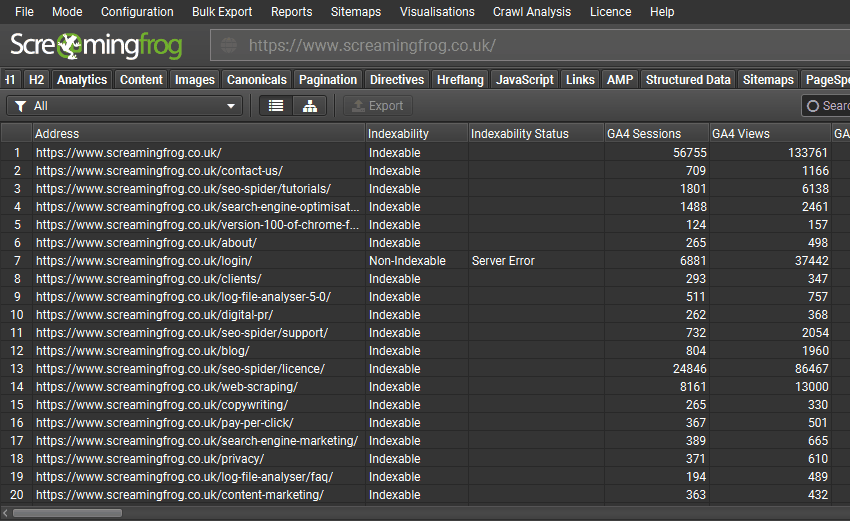This screenshot has width=850, height=521.
Task: Click the filter funnel icon
Action: pos(21,106)
